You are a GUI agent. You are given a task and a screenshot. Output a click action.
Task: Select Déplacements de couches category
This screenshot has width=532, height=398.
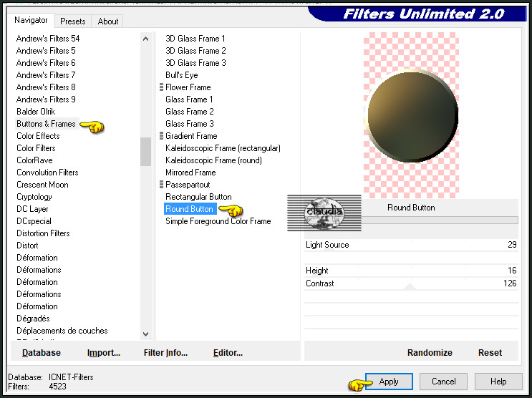click(62, 331)
